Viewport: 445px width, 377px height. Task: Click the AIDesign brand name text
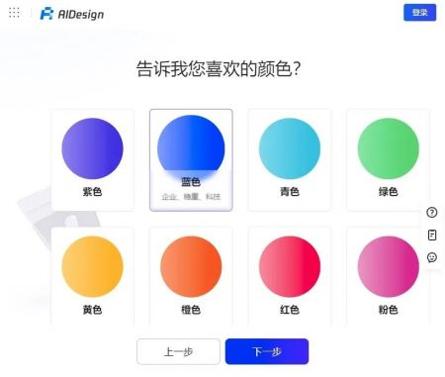pyautogui.click(x=81, y=14)
